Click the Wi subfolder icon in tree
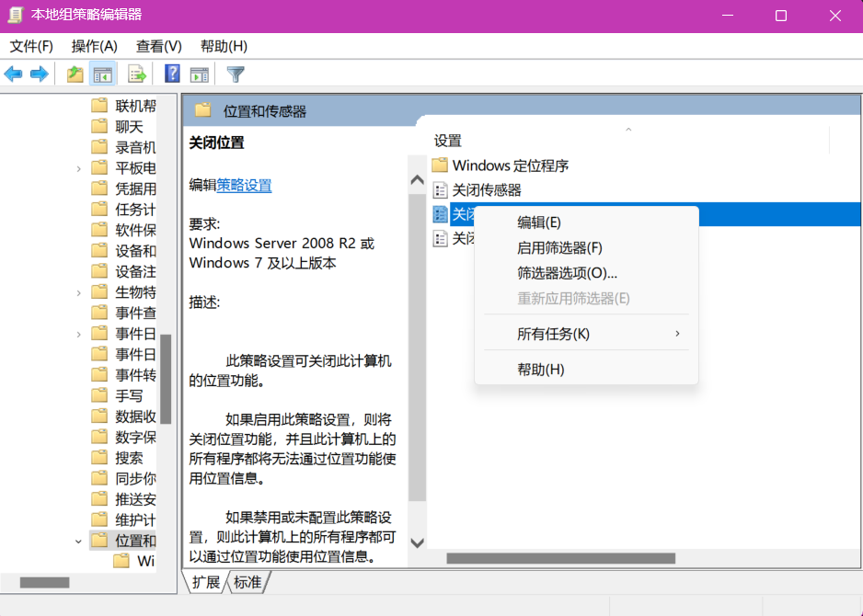The height and width of the screenshot is (616, 863). [x=121, y=561]
